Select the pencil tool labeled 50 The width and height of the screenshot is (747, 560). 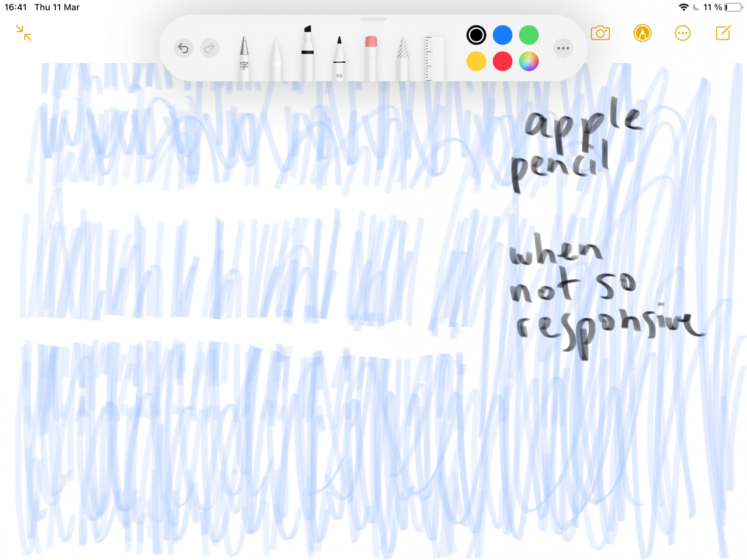coord(339,58)
